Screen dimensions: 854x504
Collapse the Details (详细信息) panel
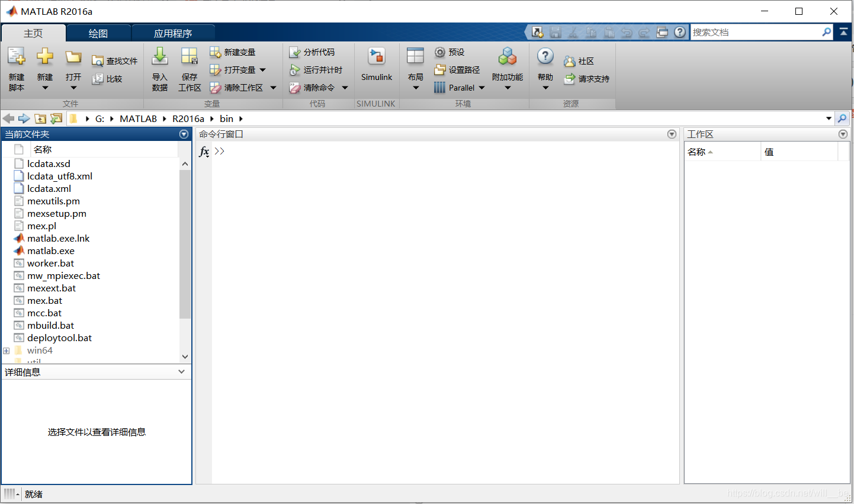coord(182,372)
